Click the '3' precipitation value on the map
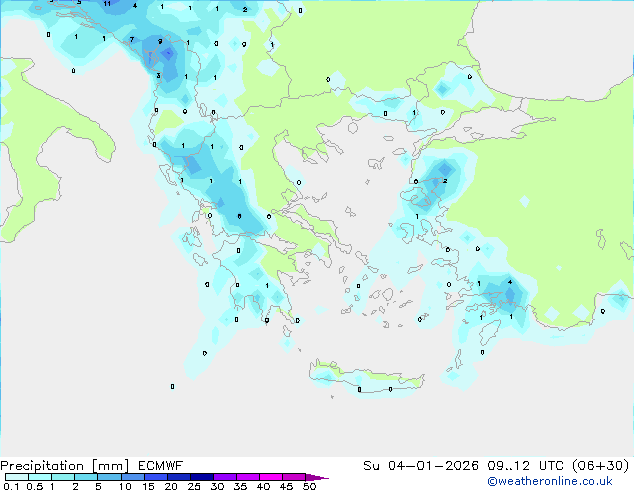 158,76
